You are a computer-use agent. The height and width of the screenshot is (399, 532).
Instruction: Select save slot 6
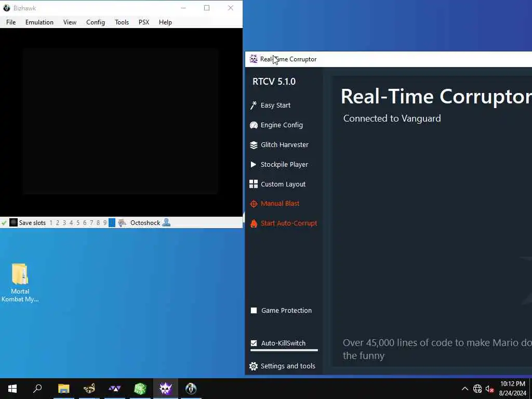(x=85, y=223)
